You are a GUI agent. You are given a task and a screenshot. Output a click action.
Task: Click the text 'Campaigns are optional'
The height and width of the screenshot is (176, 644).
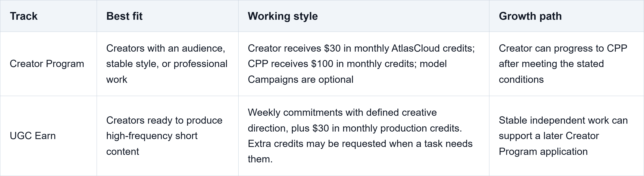[x=301, y=80]
